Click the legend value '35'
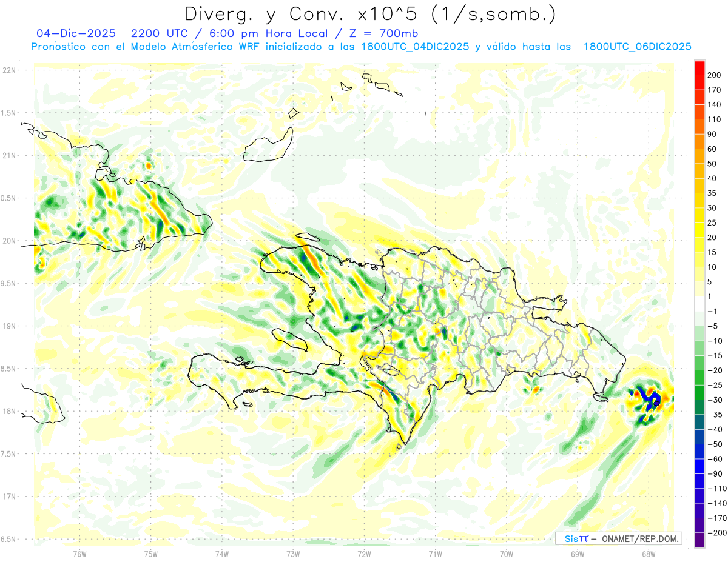This screenshot has width=728, height=562. [713, 193]
